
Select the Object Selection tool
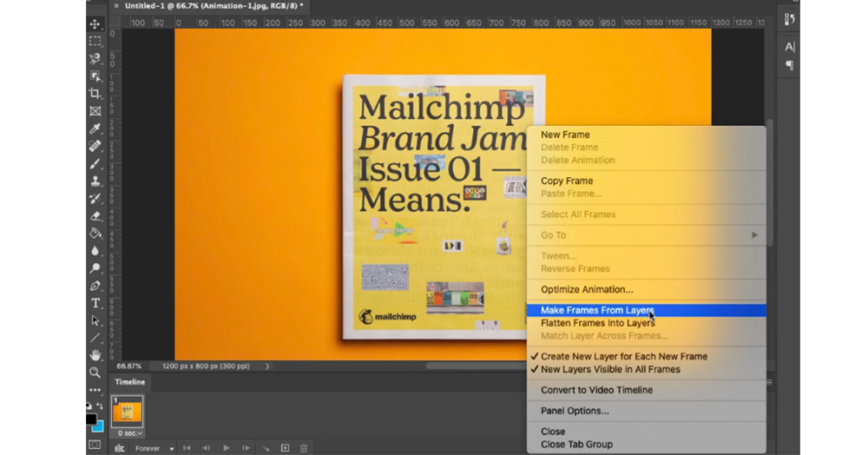95,76
